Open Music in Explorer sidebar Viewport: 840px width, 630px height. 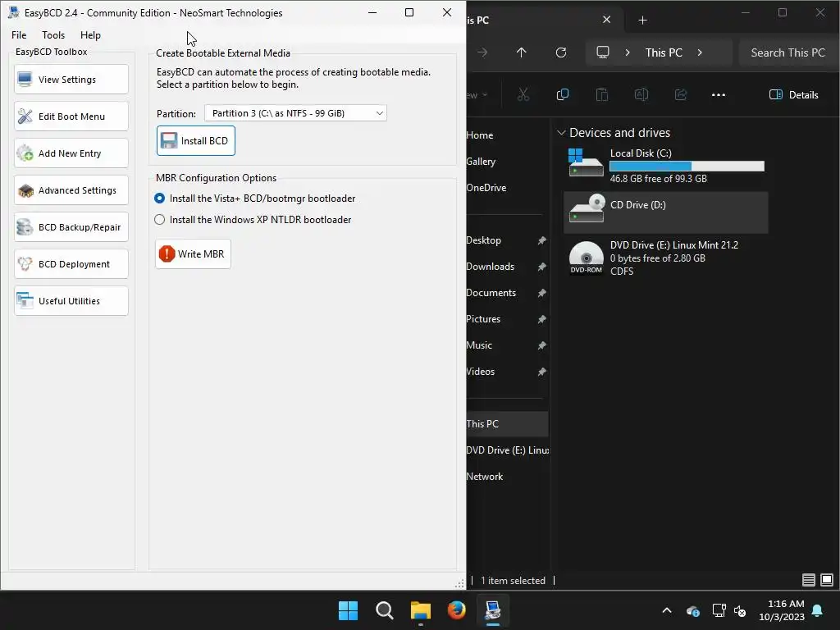click(x=479, y=345)
